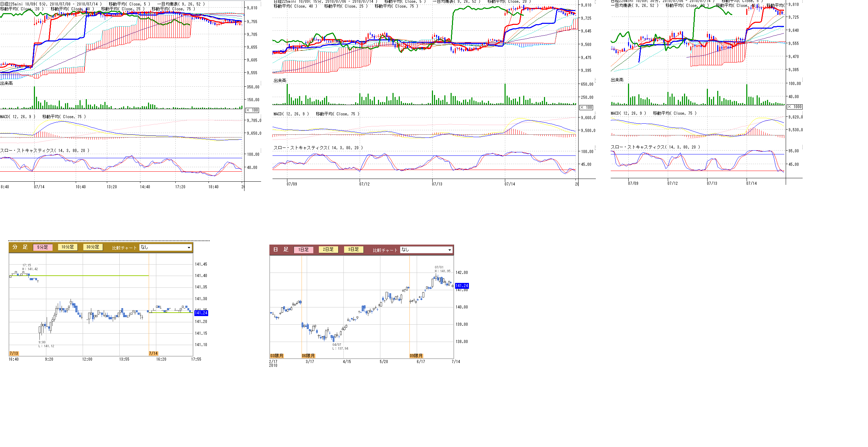The height and width of the screenshot is (447, 868).
Task: Click the 3日足 interval button
Action: 353,249
